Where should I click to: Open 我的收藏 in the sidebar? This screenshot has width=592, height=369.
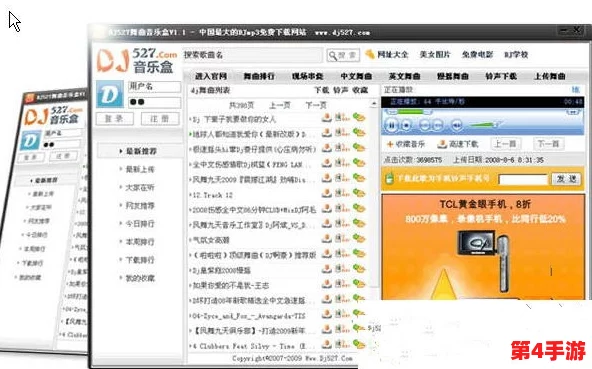coord(140,278)
